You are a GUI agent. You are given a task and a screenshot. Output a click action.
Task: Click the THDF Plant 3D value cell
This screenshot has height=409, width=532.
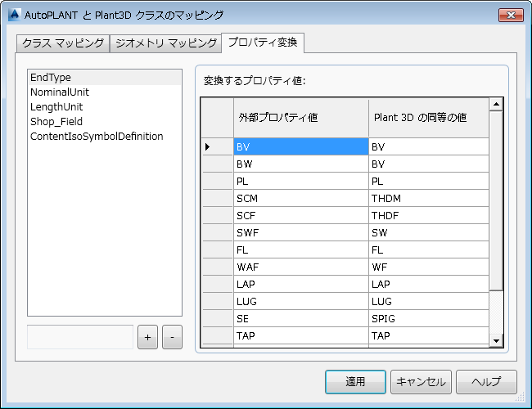tap(429, 216)
